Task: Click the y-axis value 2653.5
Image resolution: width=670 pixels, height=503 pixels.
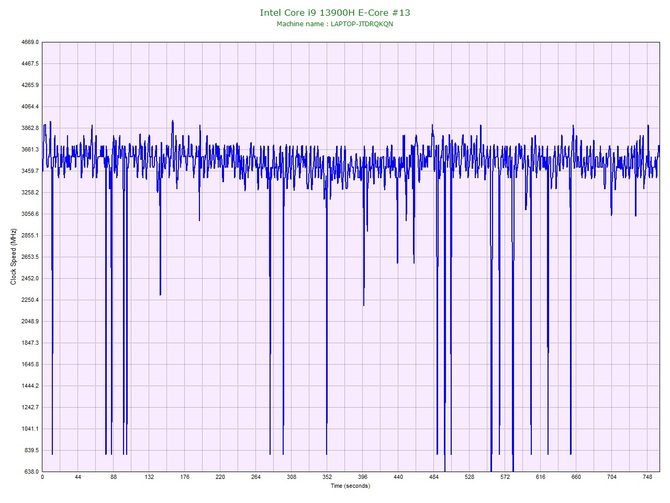Action: [x=29, y=257]
